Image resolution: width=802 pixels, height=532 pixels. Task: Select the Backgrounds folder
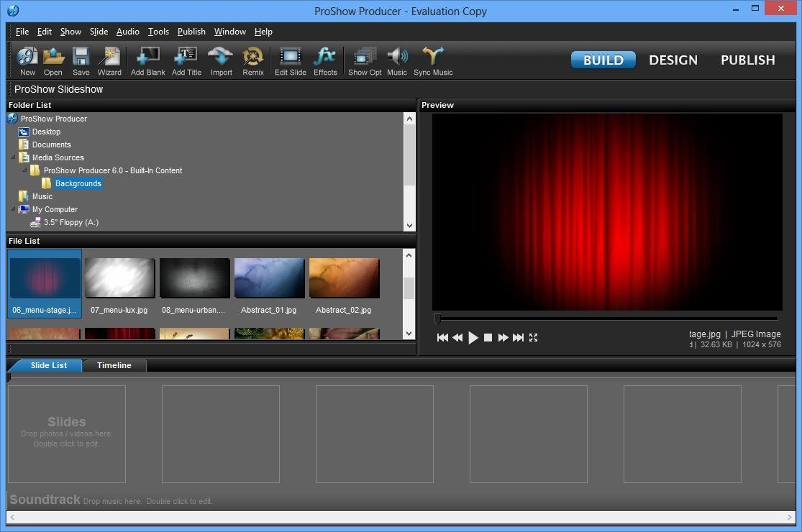[x=78, y=183]
